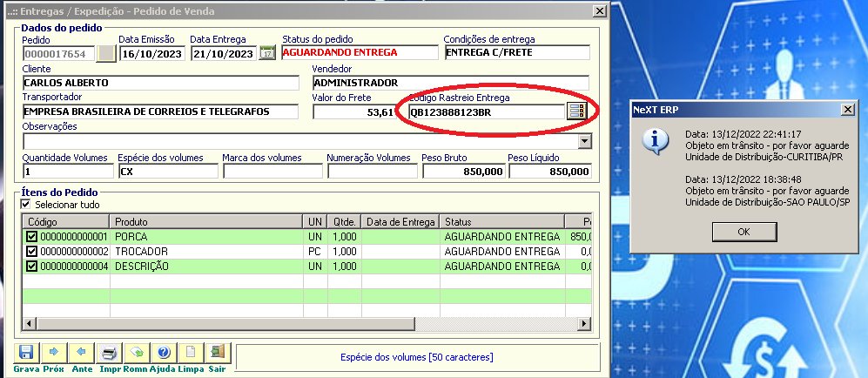
Task: Open Ajuda help icon
Action: 164,353
